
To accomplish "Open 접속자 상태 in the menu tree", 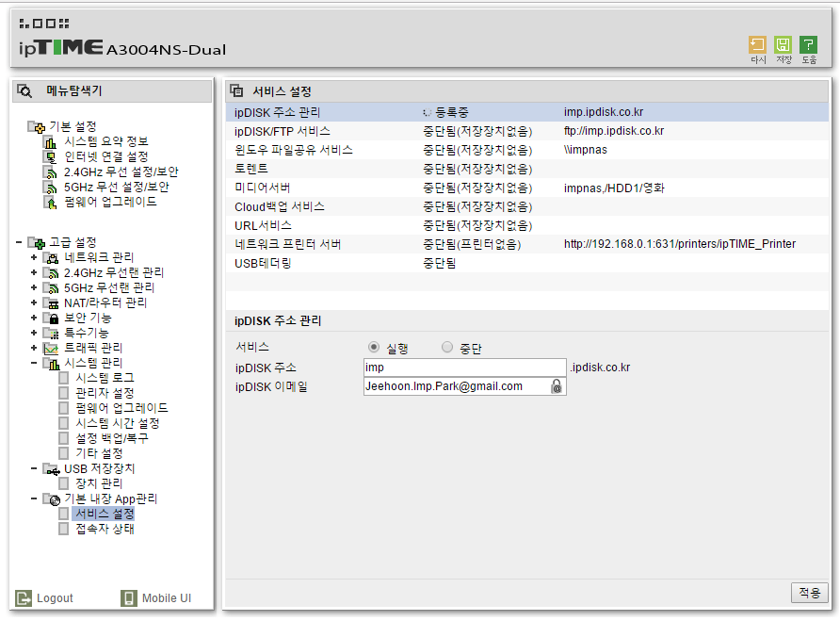I will tap(105, 529).
